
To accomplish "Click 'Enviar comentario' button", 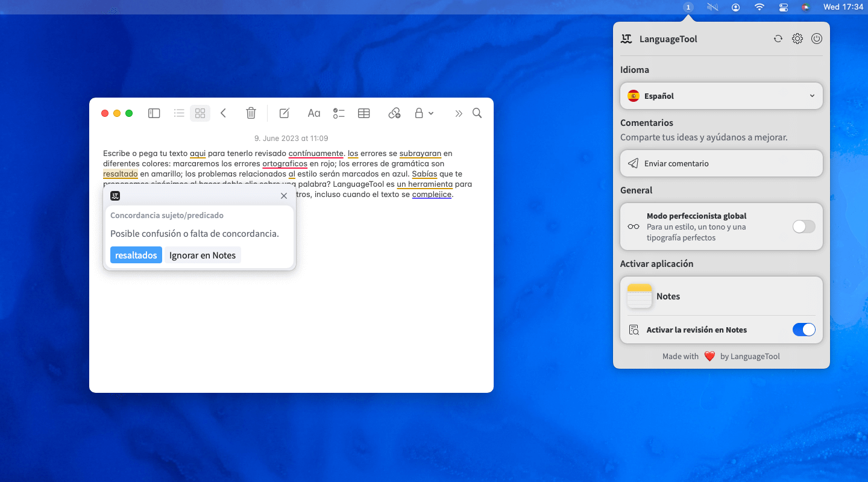I will point(722,163).
